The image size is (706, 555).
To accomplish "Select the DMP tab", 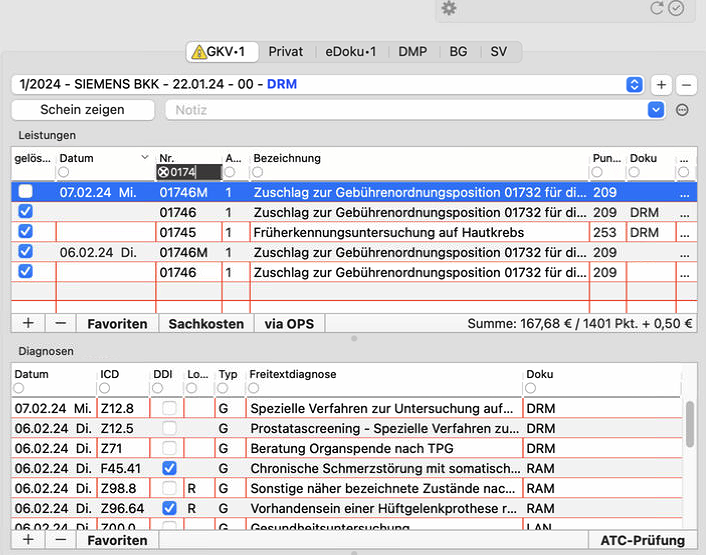I will coord(412,52).
